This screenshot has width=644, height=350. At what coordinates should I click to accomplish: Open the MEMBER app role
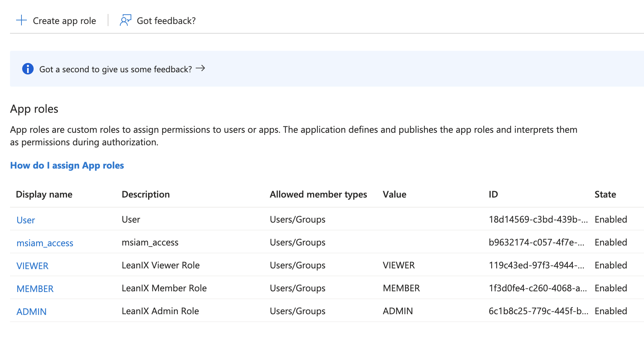pos(35,289)
